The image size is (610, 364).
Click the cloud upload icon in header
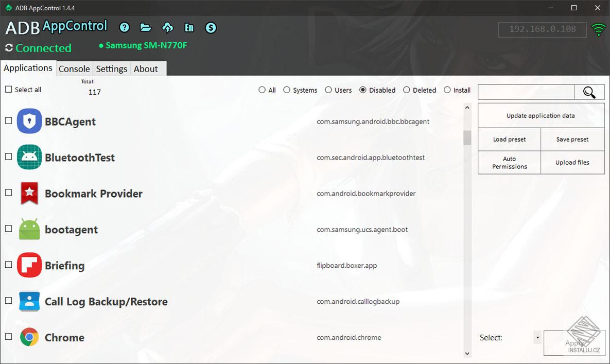(x=168, y=27)
